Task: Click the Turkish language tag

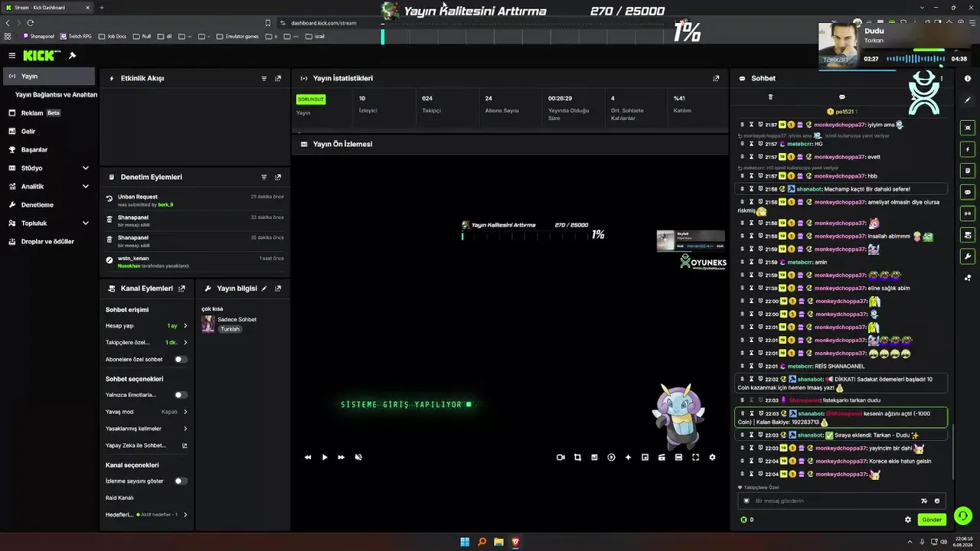Action: pyautogui.click(x=230, y=329)
